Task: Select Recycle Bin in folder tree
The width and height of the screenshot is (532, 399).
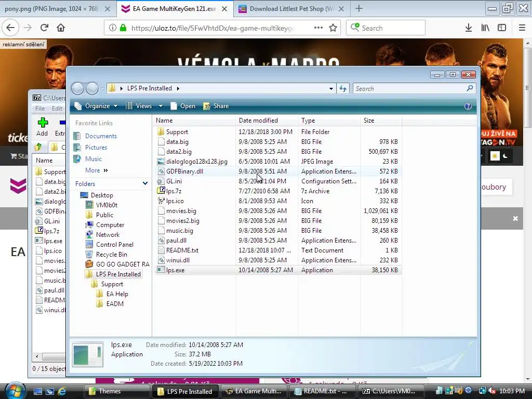Action: coord(111,255)
